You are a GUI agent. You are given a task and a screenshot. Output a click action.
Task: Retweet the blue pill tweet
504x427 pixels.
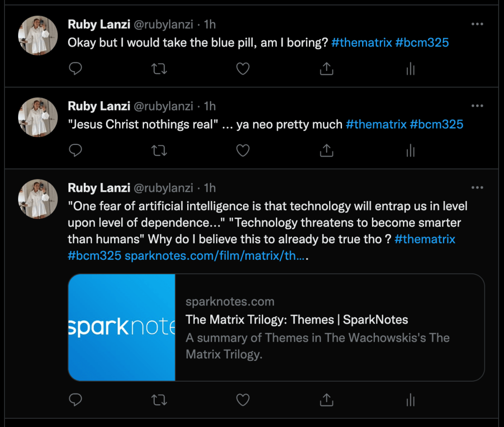[159, 69]
